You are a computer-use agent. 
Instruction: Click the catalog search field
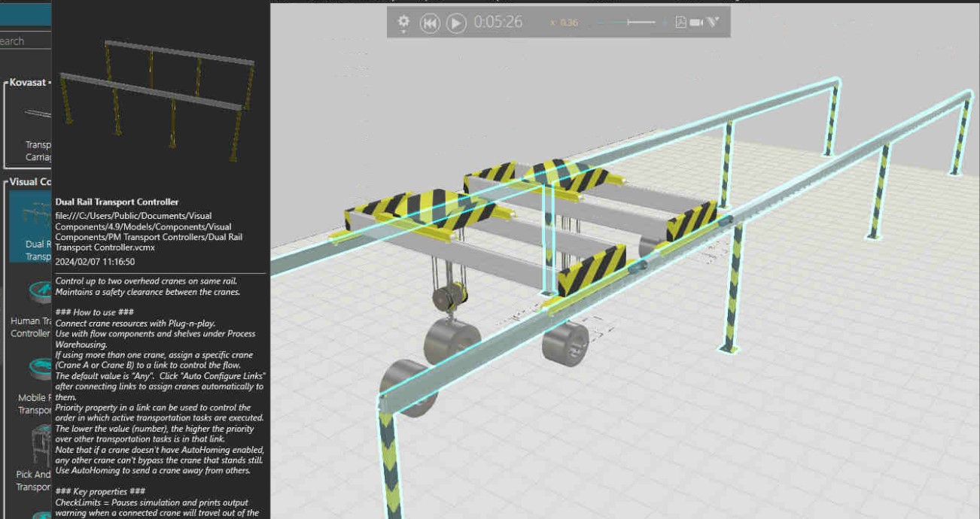tap(23, 41)
